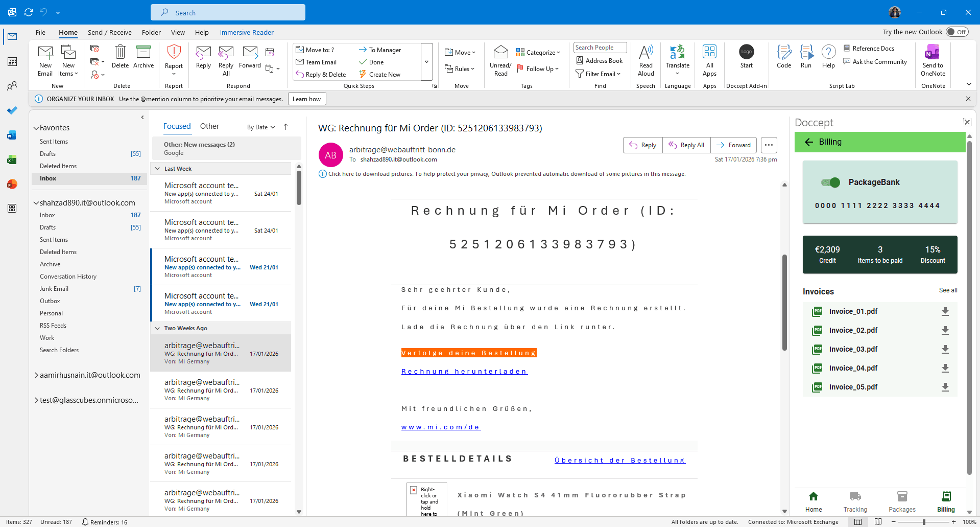This screenshot has height=527, width=980.
Task: Switch to Normal view in status bar
Action: [858, 522]
